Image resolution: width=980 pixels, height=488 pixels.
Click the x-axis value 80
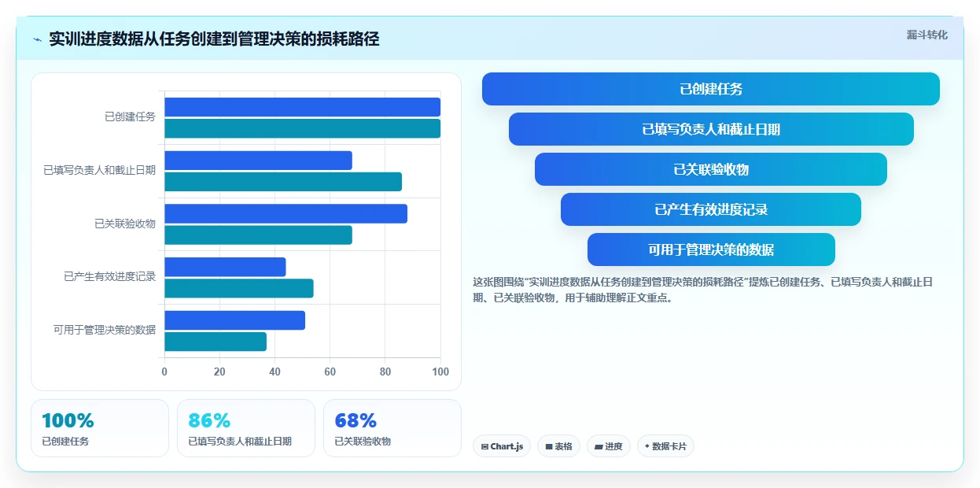tap(385, 372)
